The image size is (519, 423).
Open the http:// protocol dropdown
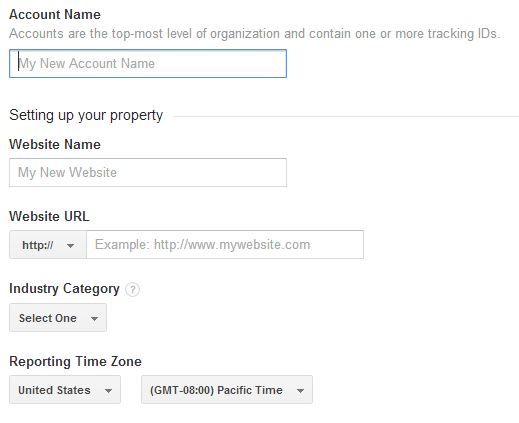(48, 245)
